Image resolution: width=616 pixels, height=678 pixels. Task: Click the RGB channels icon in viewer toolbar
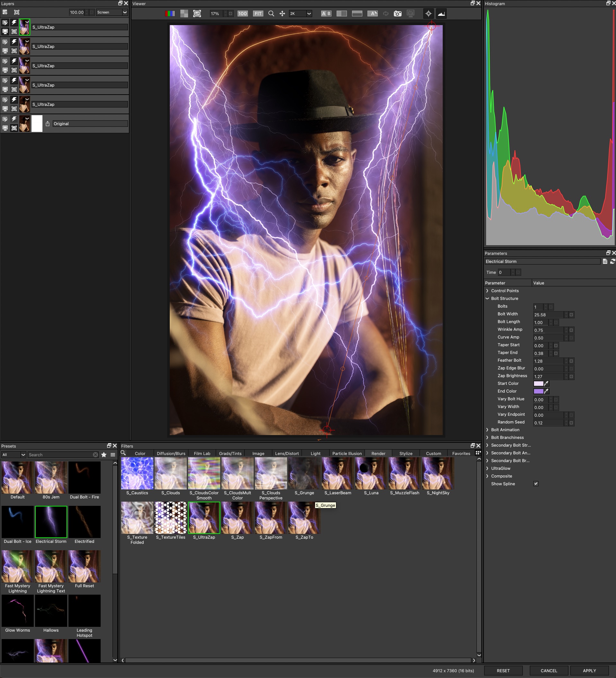pyautogui.click(x=170, y=14)
